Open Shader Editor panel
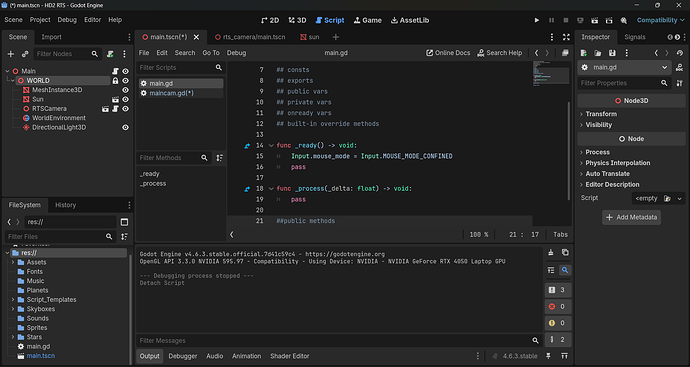The height and width of the screenshot is (367, 690). (290, 356)
